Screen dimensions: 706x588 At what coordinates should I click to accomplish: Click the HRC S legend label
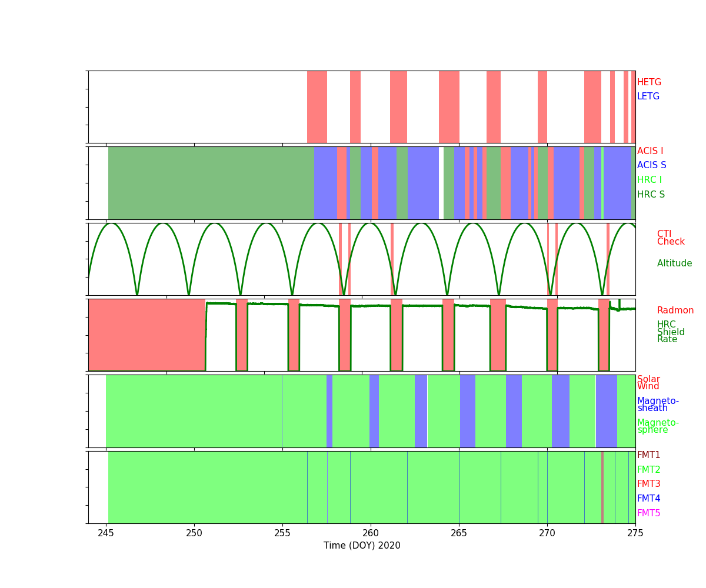click(651, 195)
